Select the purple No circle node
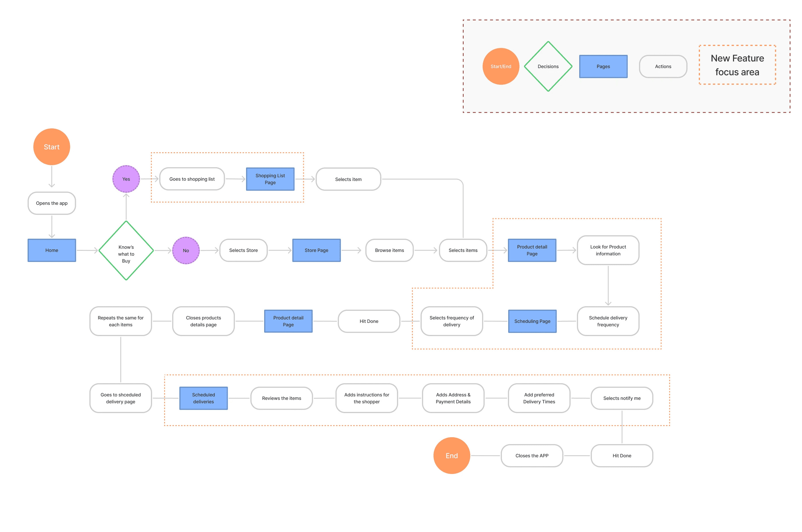 pyautogui.click(x=186, y=250)
